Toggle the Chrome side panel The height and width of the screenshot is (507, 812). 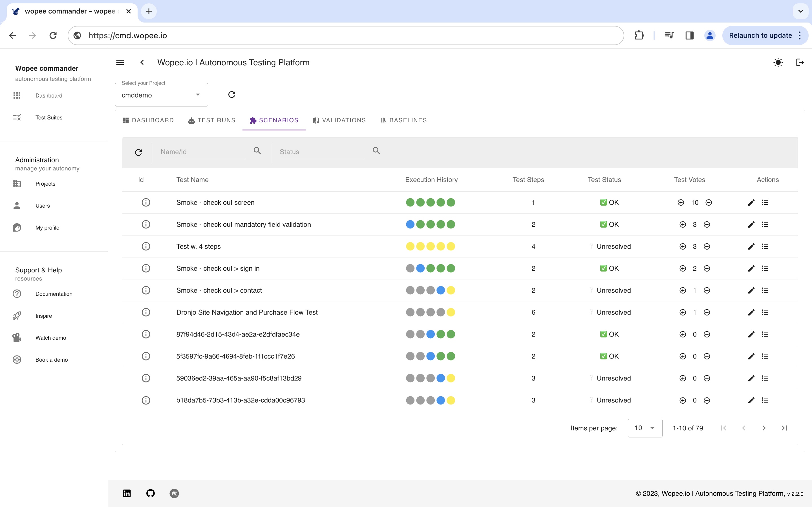pos(690,35)
